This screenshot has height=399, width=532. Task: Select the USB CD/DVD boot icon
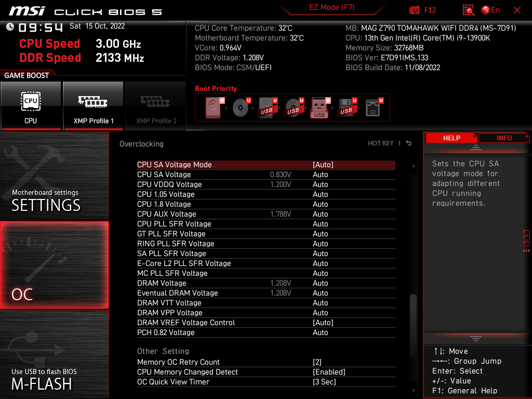pos(294,108)
